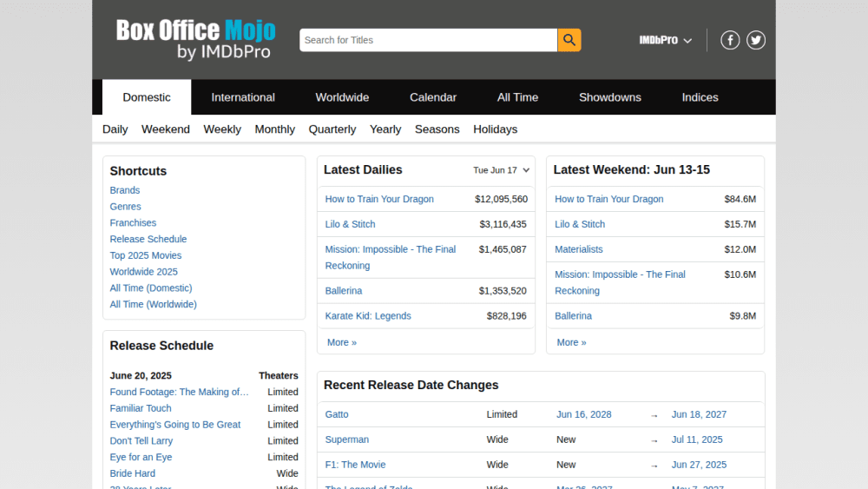Click the $84.6M weekend gross value

point(740,199)
